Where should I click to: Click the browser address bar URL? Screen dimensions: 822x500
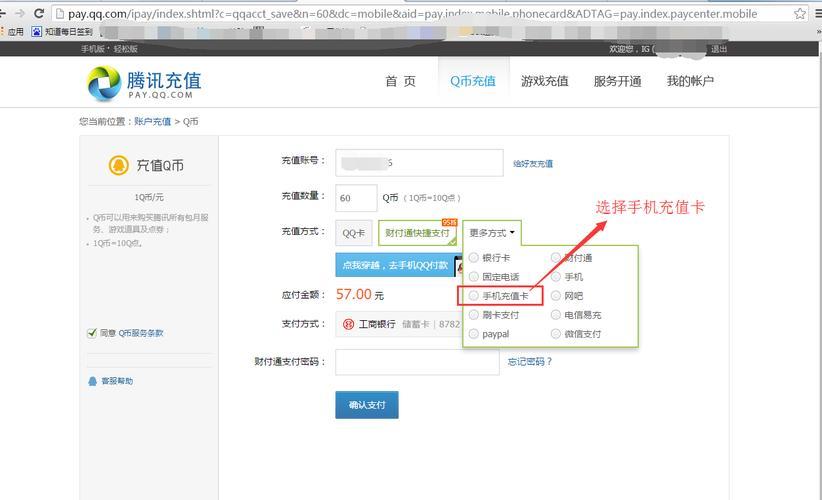(x=412, y=14)
